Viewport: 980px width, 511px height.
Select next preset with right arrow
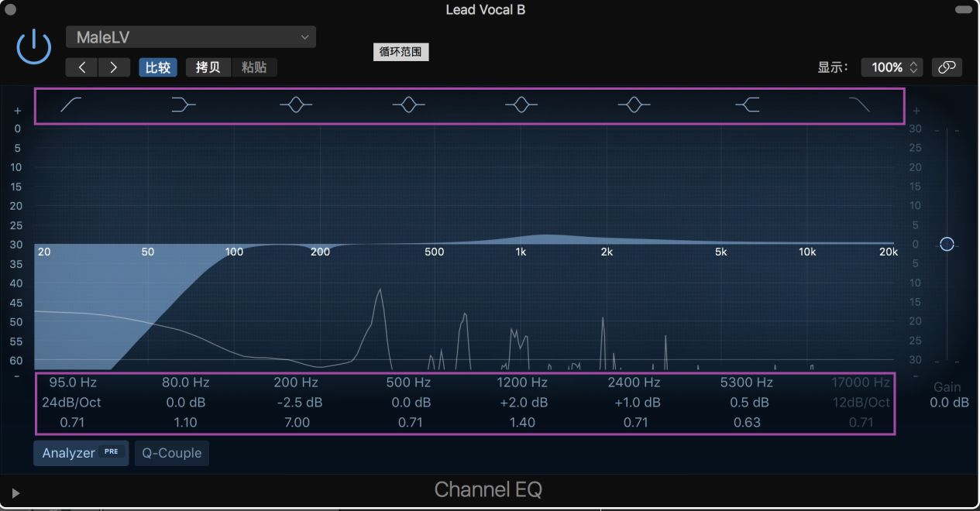[x=113, y=67]
